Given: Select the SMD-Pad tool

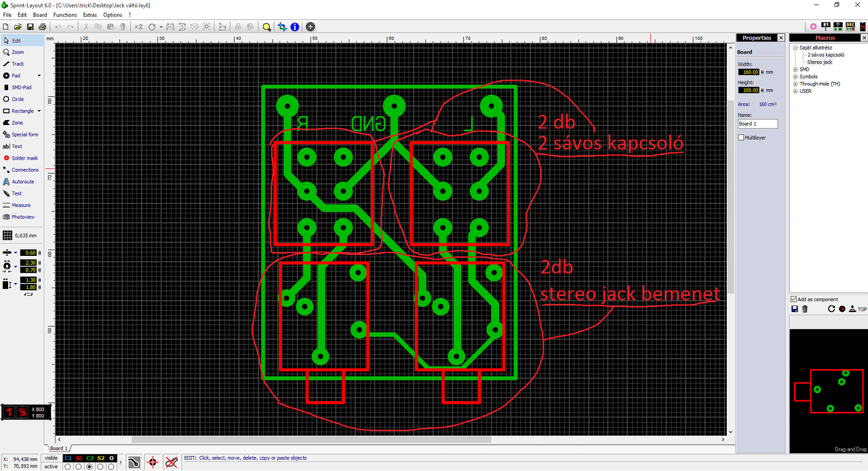Looking at the screenshot, I should (x=21, y=88).
